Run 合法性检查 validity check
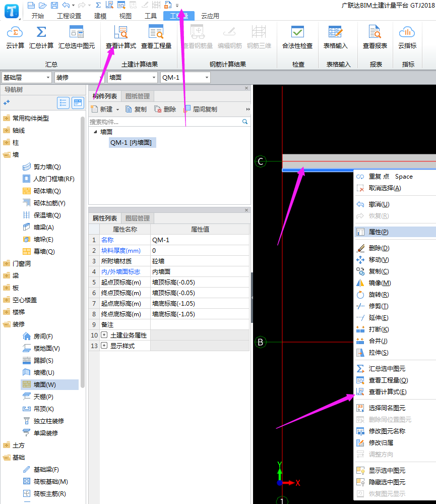Image resolution: width=436 pixels, height=504 pixels. coord(297,37)
